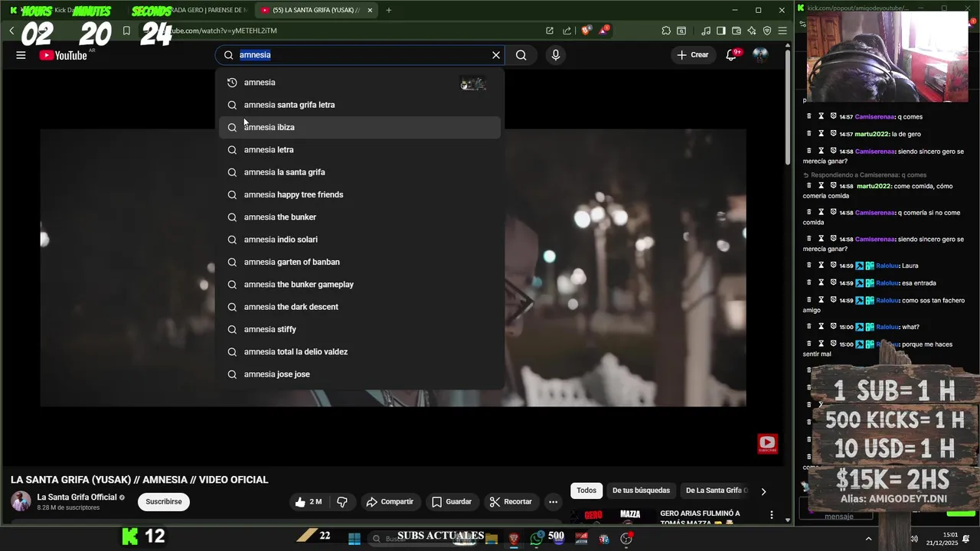Open the media control music note icon
Screen dimensions: 980x551
point(706,31)
